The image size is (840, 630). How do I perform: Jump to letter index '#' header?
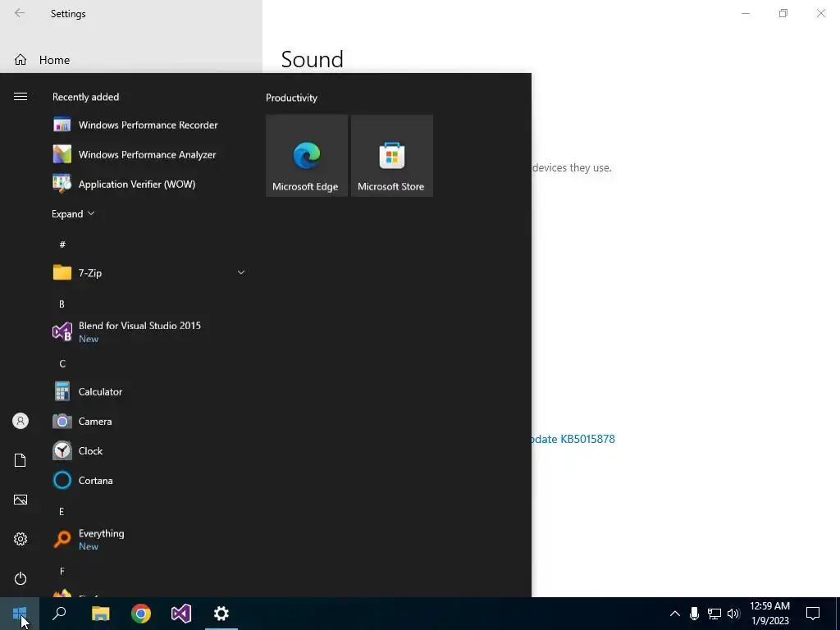point(62,244)
